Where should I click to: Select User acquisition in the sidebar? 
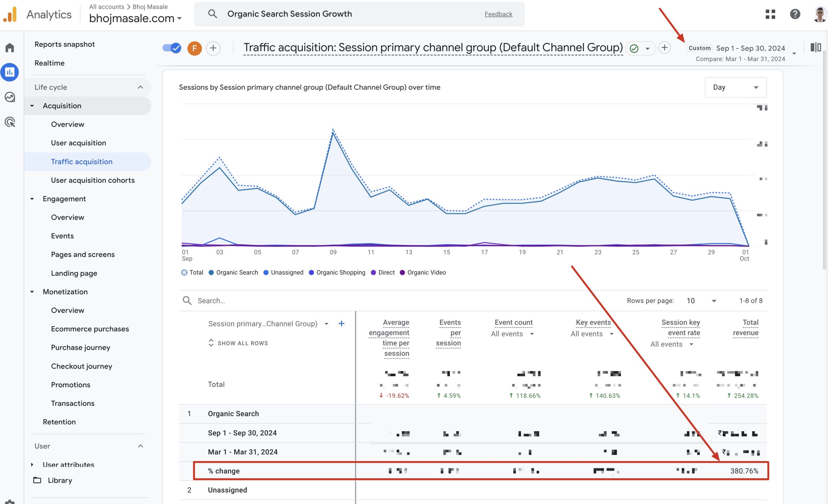pyautogui.click(x=78, y=143)
